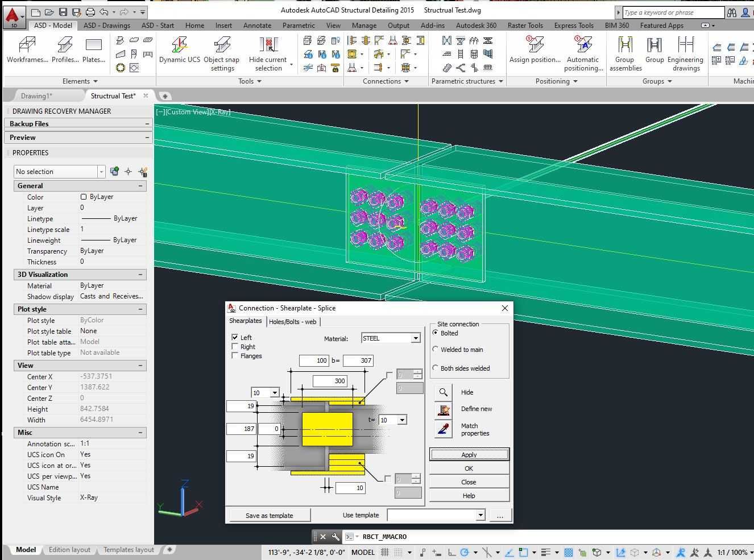Open the Material STEEL dropdown
Viewport: 754px width, 560px height.
(x=416, y=338)
